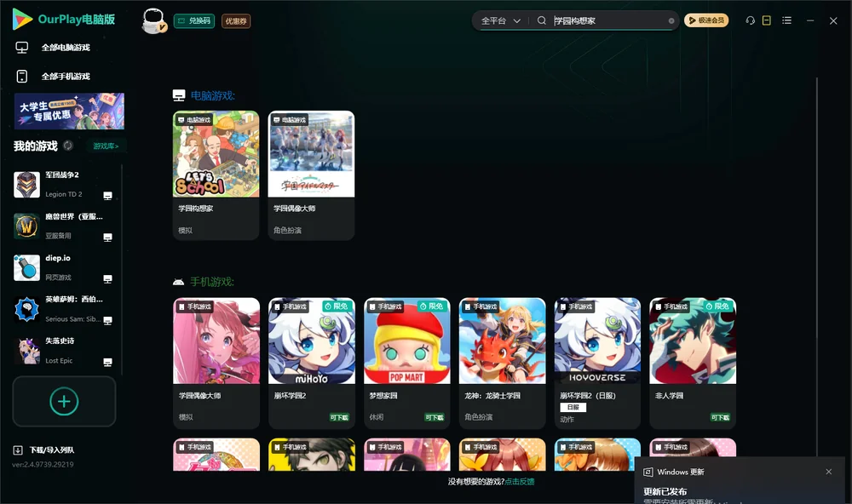Click the yellow square icon in the title bar
This screenshot has height=504, width=852.
pyautogui.click(x=767, y=20)
